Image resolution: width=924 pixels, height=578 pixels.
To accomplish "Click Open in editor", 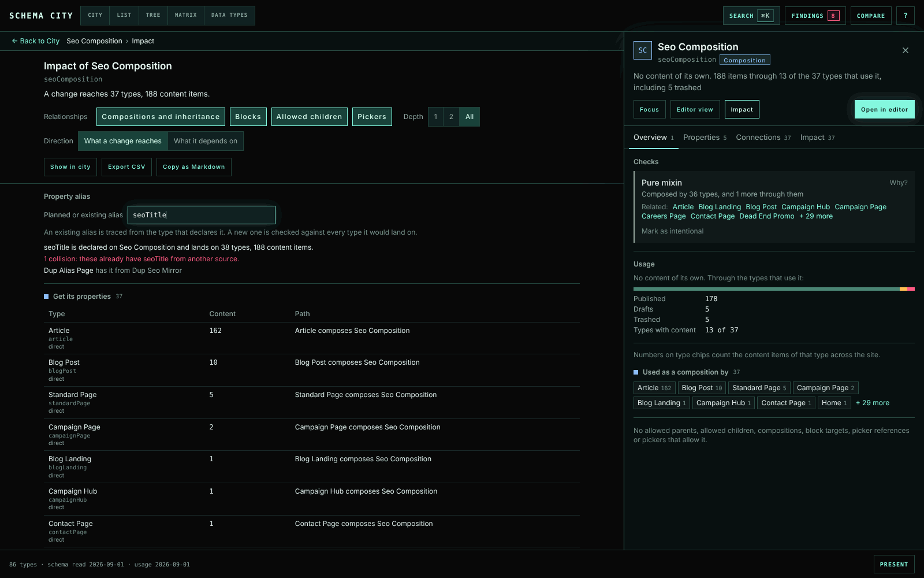I will click(884, 109).
